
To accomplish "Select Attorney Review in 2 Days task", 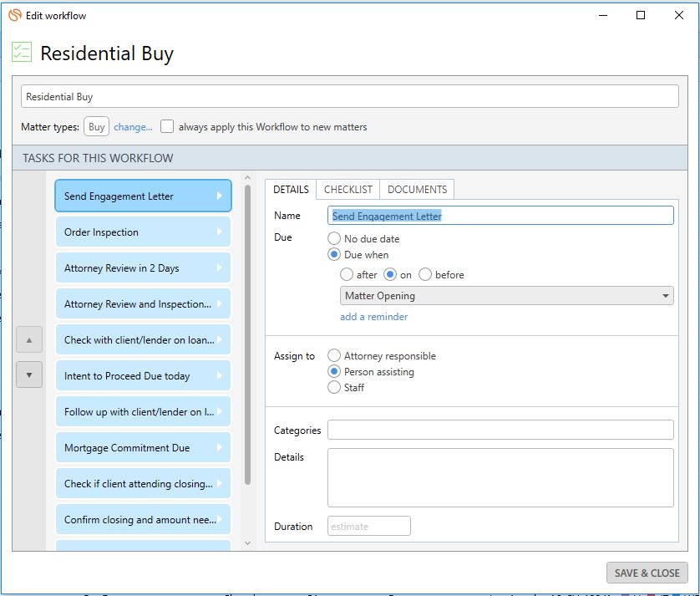I will 144,267.
